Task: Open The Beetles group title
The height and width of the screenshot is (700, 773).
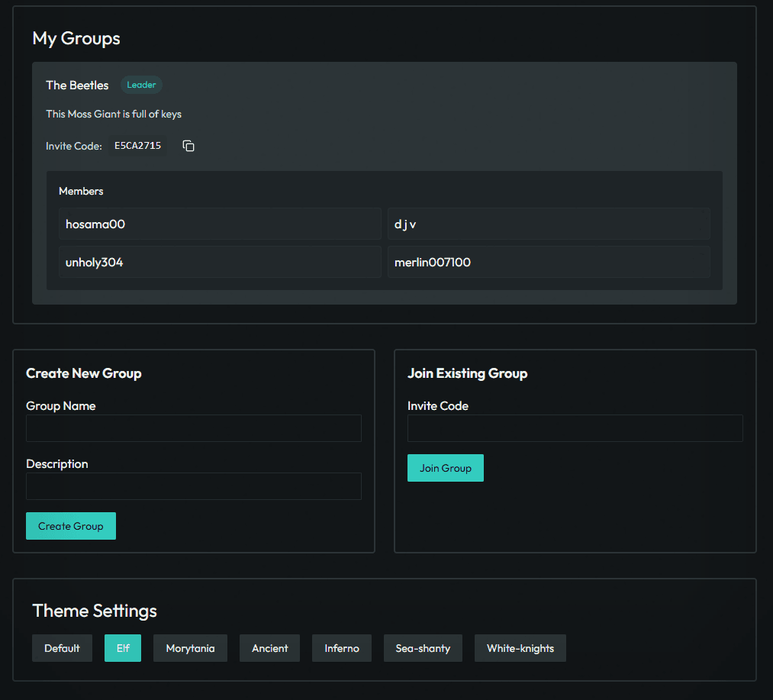Action: 77,85
